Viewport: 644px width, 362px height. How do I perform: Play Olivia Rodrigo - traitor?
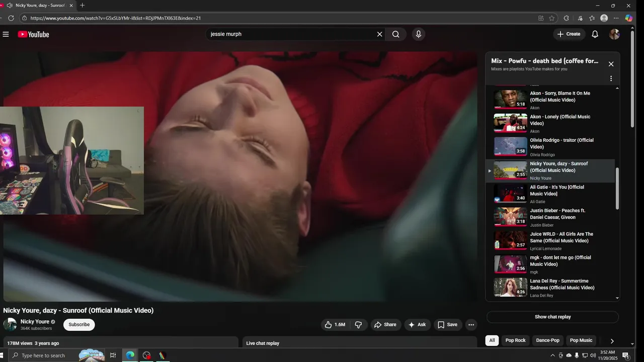pyautogui.click(x=550, y=147)
